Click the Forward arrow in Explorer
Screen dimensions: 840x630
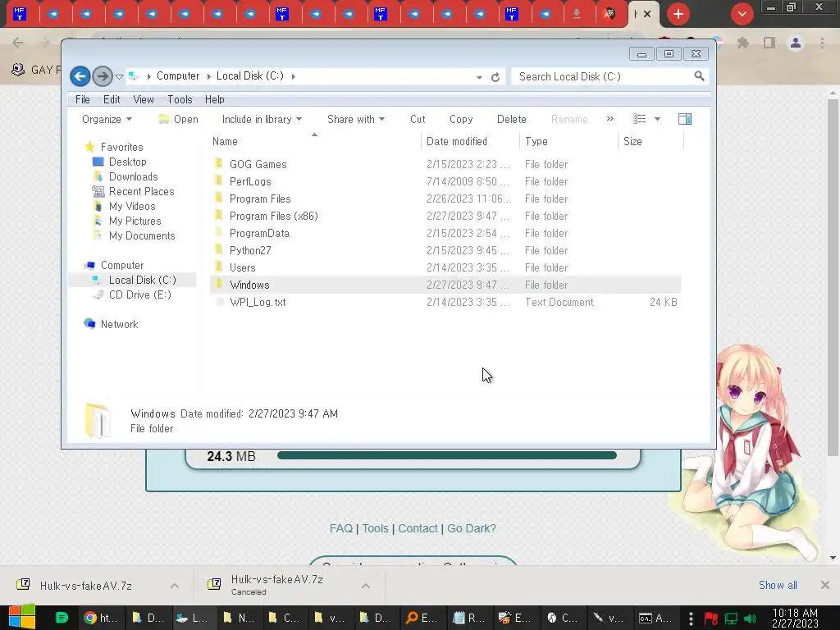click(x=102, y=76)
